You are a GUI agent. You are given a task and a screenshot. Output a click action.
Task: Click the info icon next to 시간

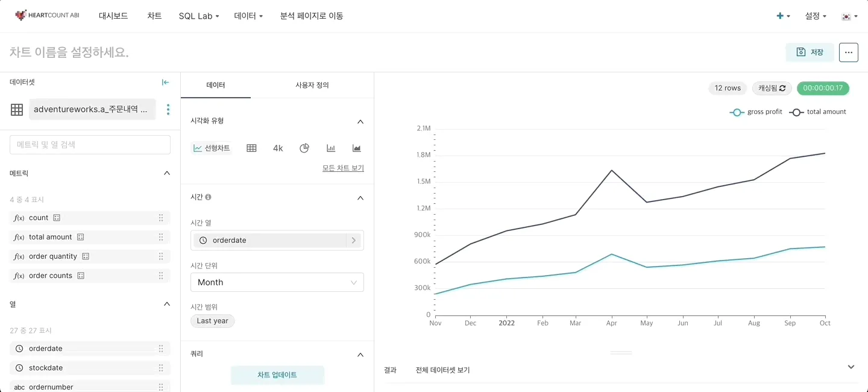tap(209, 197)
